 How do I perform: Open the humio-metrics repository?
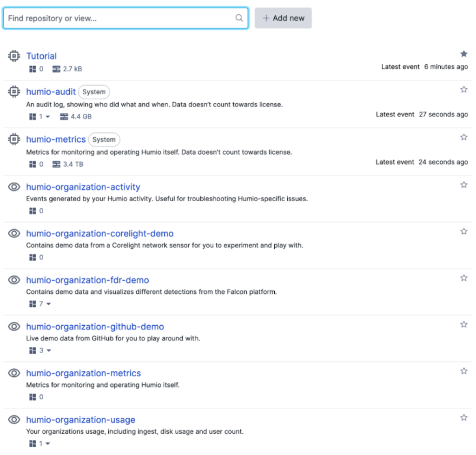(x=56, y=139)
